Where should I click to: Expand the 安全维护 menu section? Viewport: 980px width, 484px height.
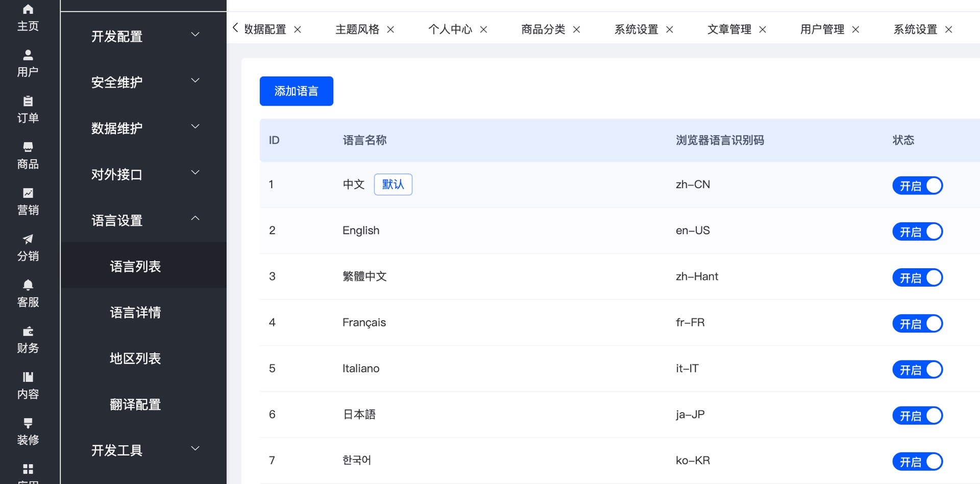[x=143, y=82]
